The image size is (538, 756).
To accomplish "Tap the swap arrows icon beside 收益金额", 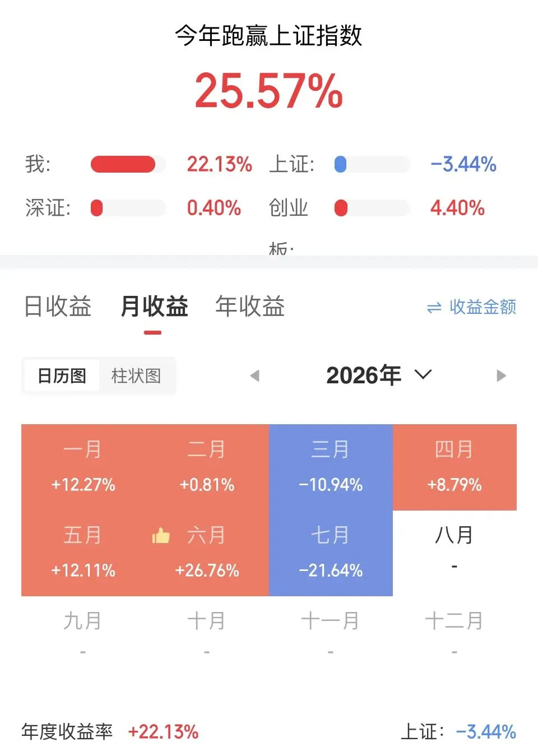I will click(x=434, y=308).
